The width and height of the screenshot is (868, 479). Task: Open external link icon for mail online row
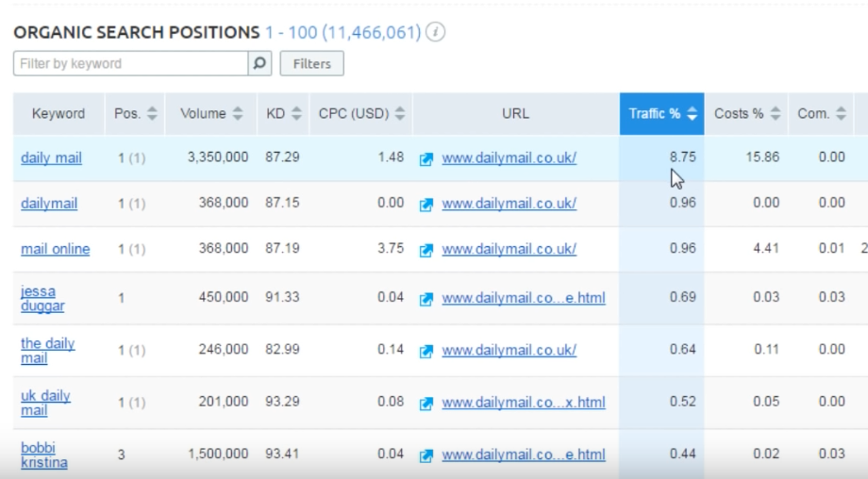coord(426,250)
